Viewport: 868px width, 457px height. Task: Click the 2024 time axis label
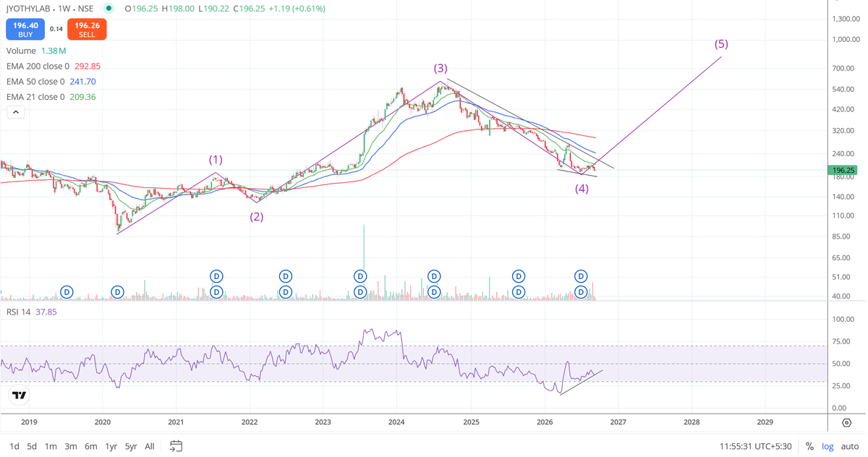396,422
